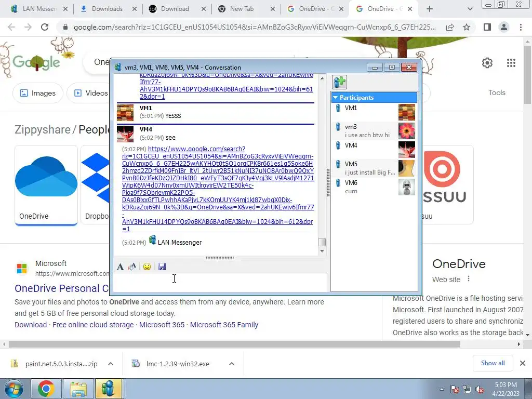This screenshot has width=532, height=399.
Task: Click the network tray icon
Action: coord(467,389)
